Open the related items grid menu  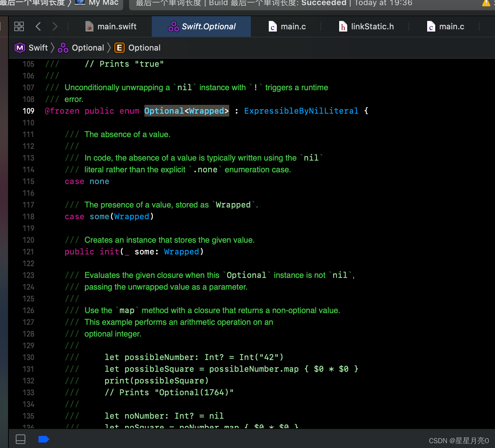click(19, 26)
